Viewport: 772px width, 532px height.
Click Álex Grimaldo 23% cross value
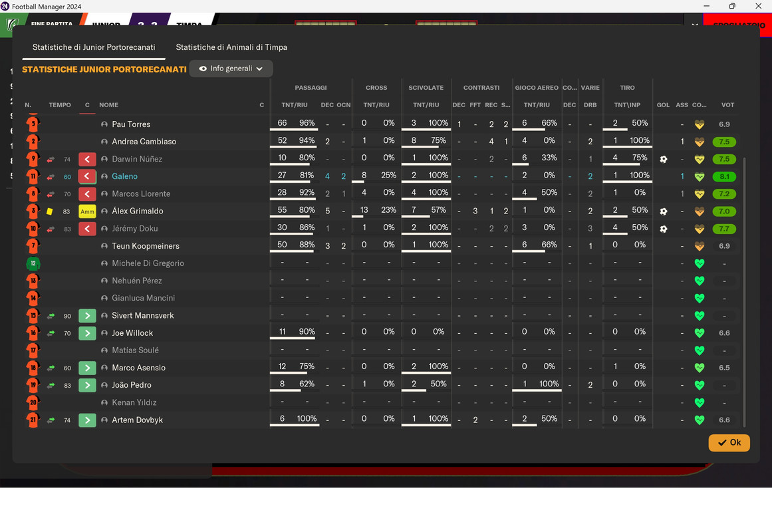[x=388, y=210]
